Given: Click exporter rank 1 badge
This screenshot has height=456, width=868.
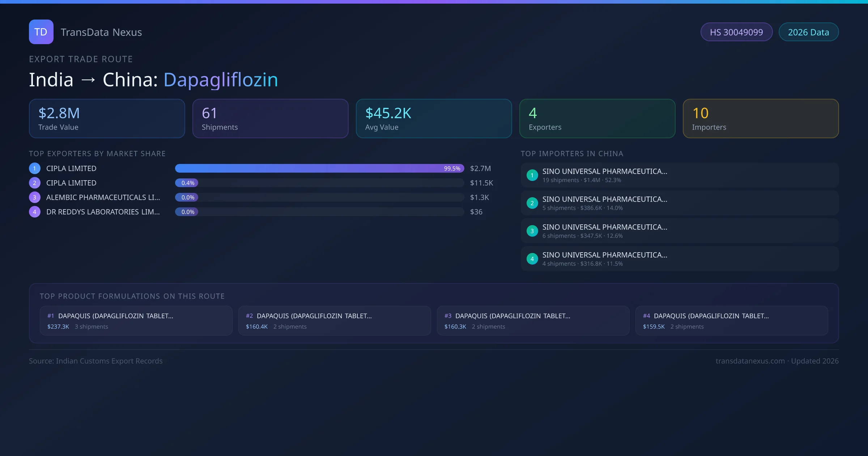Looking at the screenshot, I should point(35,168).
